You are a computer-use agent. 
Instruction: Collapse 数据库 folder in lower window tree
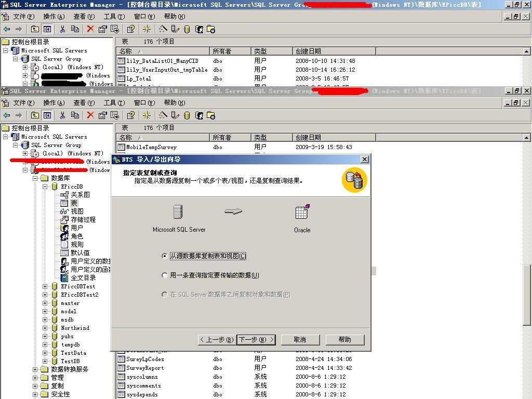(x=35, y=178)
